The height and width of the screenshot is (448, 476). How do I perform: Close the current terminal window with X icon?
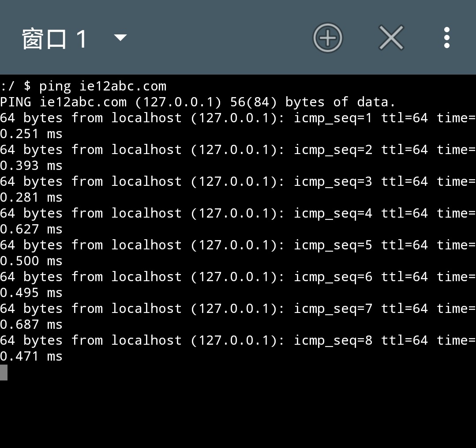tap(391, 38)
